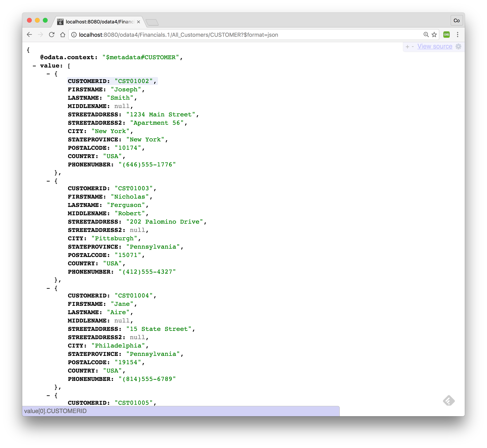This screenshot has width=487, height=448.
Task: Click the Co button at top right
Action: pyautogui.click(x=457, y=20)
